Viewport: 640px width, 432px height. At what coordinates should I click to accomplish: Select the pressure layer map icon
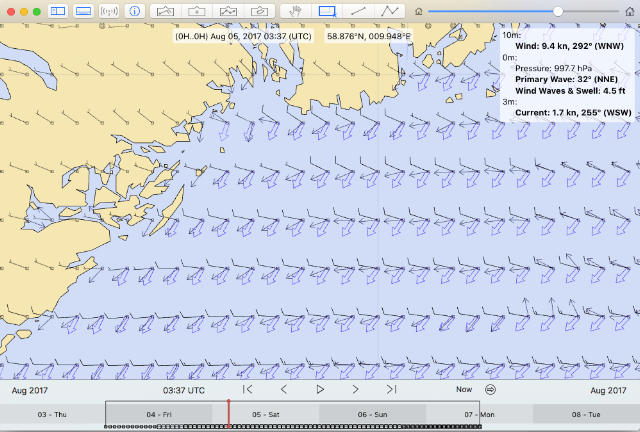(x=196, y=11)
